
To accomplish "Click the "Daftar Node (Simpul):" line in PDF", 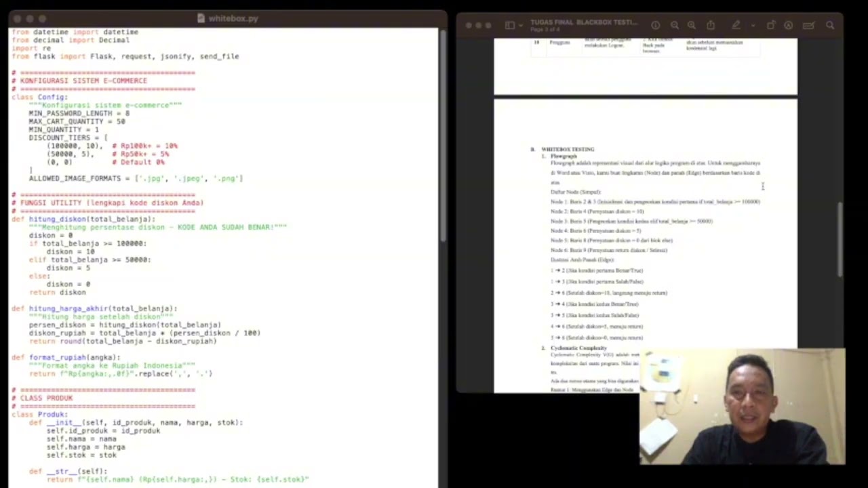I will point(576,192).
